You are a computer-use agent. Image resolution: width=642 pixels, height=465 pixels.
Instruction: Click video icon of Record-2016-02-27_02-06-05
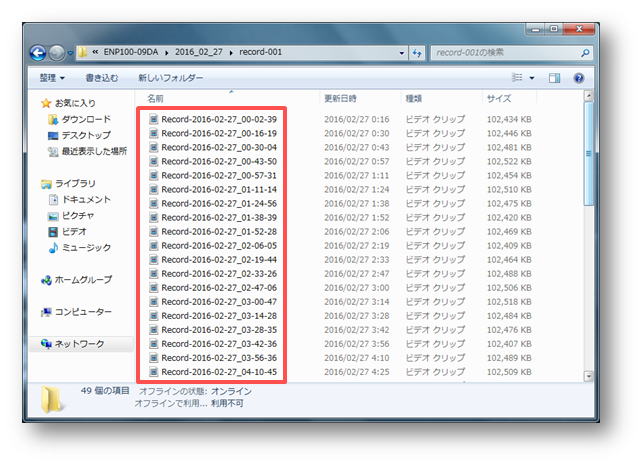pos(154,246)
